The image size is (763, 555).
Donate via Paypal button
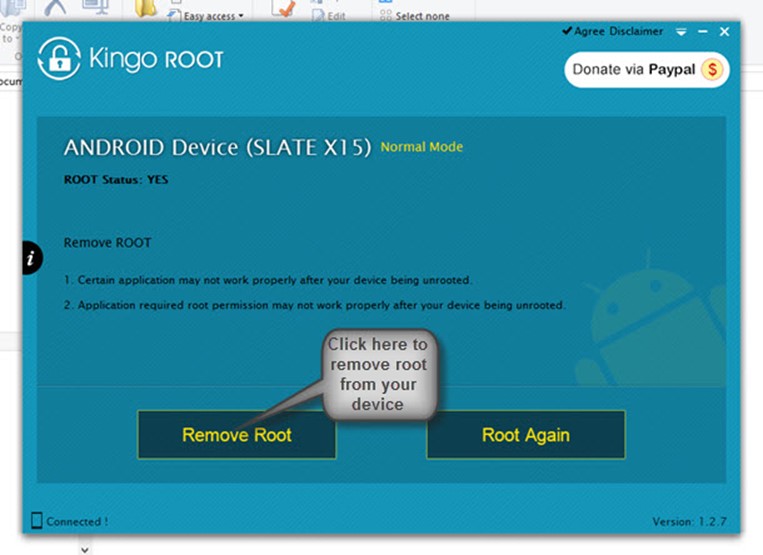[647, 70]
